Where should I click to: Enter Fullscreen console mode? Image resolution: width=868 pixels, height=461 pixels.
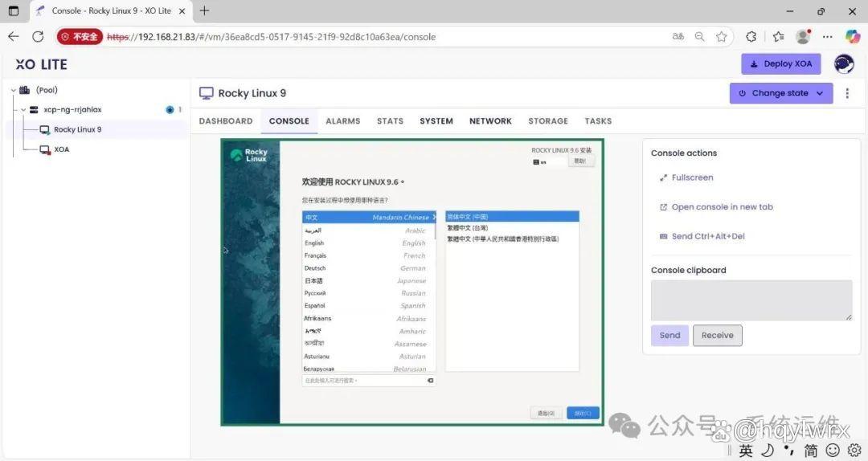[x=686, y=177]
